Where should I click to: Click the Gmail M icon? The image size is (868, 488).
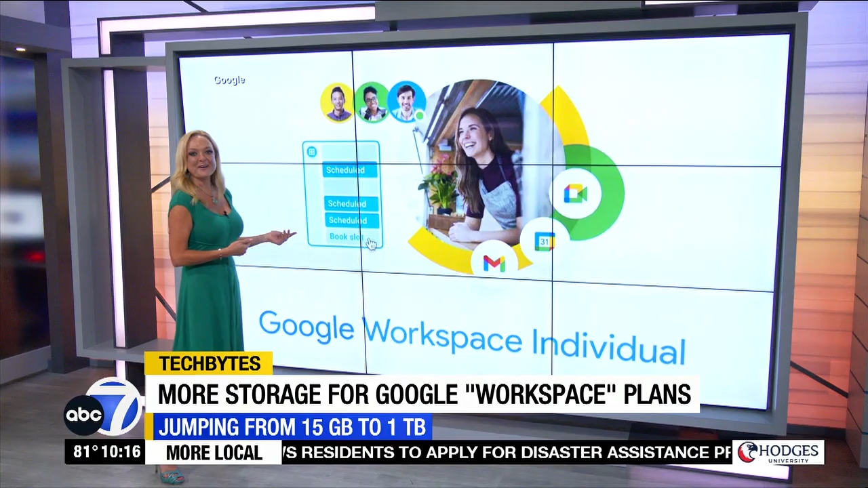[x=494, y=263]
